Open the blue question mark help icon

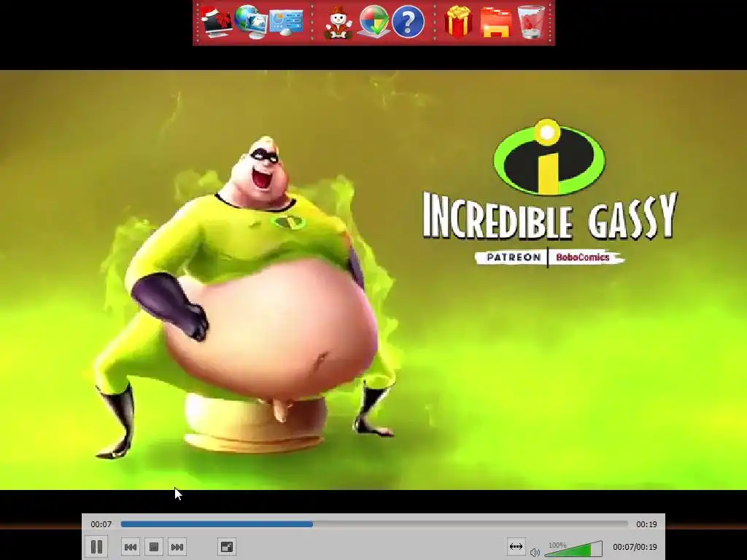[409, 22]
